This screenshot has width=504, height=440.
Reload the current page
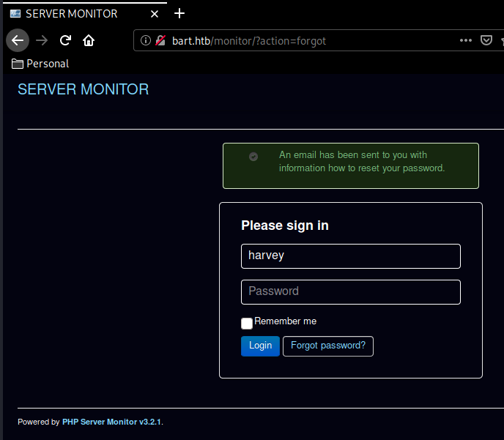65,40
